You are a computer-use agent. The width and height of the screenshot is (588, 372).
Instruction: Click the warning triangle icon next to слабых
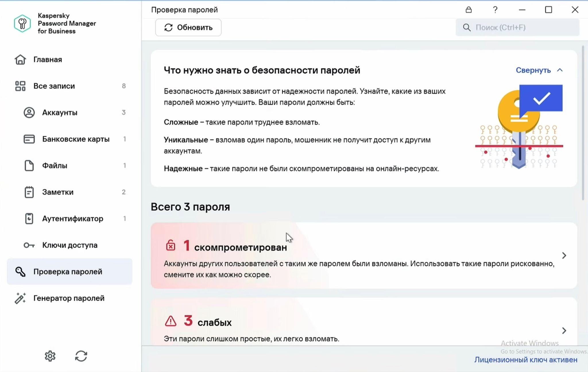click(x=171, y=321)
